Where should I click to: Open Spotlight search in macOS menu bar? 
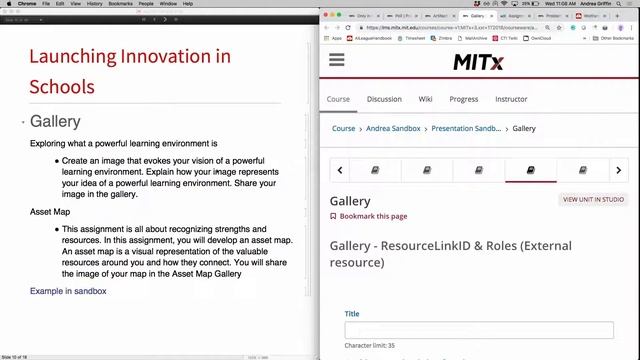coord(619,4)
